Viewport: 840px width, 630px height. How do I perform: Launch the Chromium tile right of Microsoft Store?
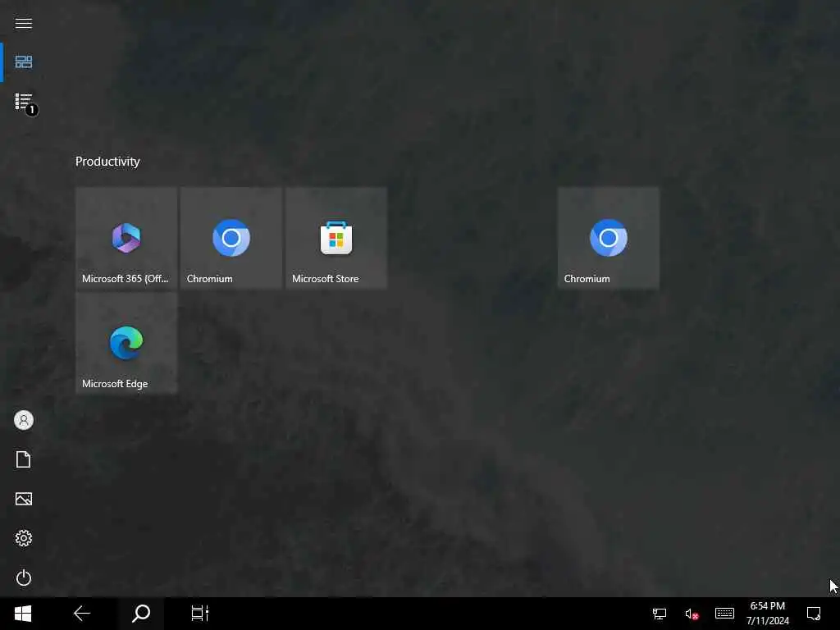[x=609, y=238]
